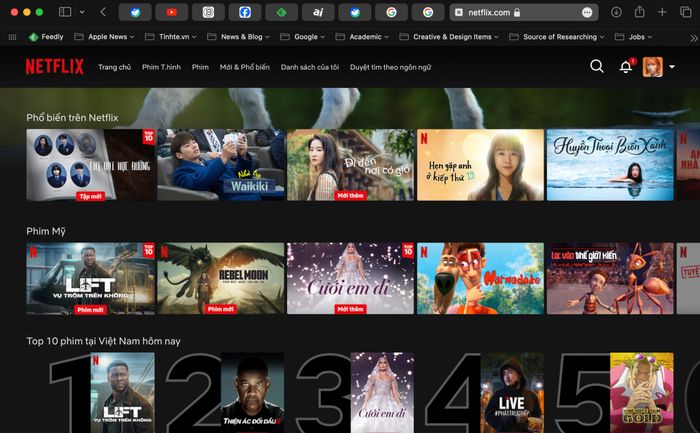The width and height of the screenshot is (700, 433).
Task: Open the Phim menu item
Action: pos(200,67)
